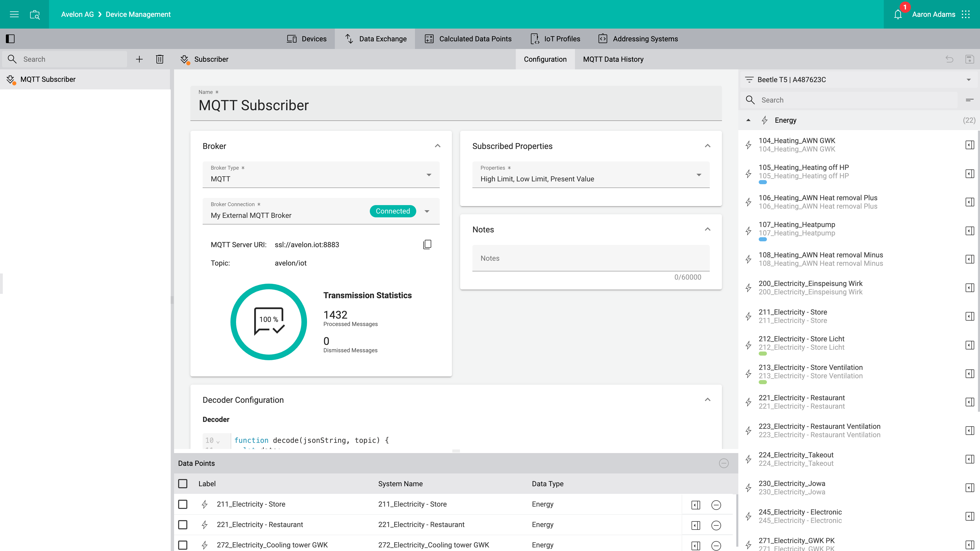
Task: Copy the MQTT Server URI
Action: [x=427, y=245]
